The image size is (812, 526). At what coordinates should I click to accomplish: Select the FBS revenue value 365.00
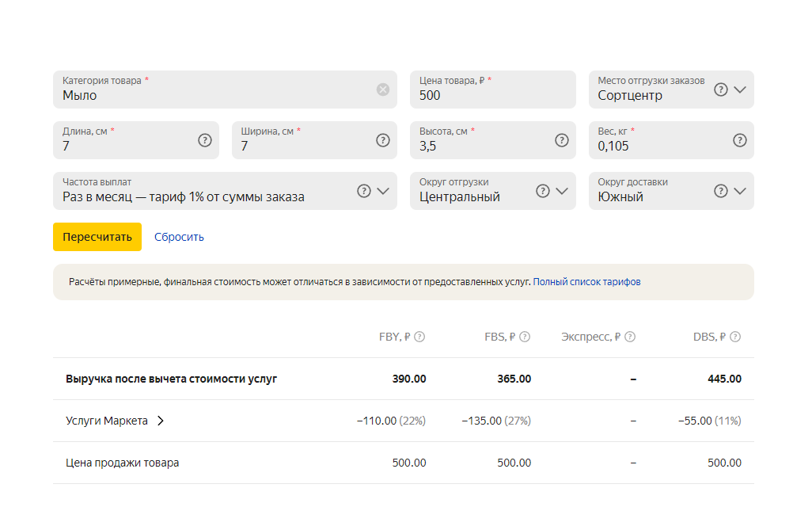click(514, 379)
